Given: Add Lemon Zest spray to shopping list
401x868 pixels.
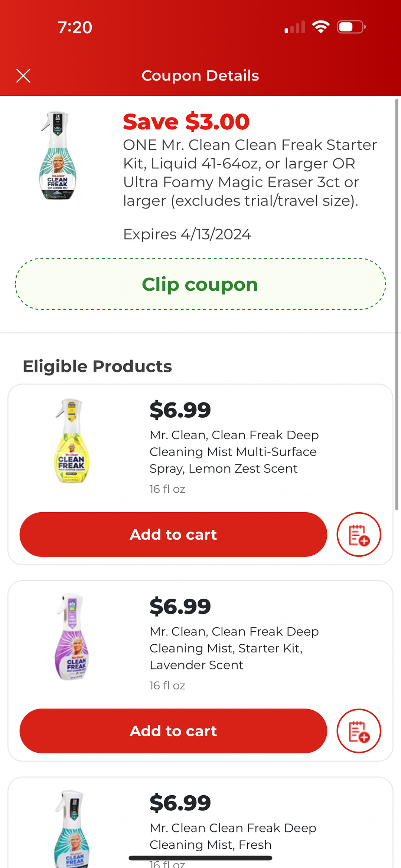Looking at the screenshot, I should 359,535.
